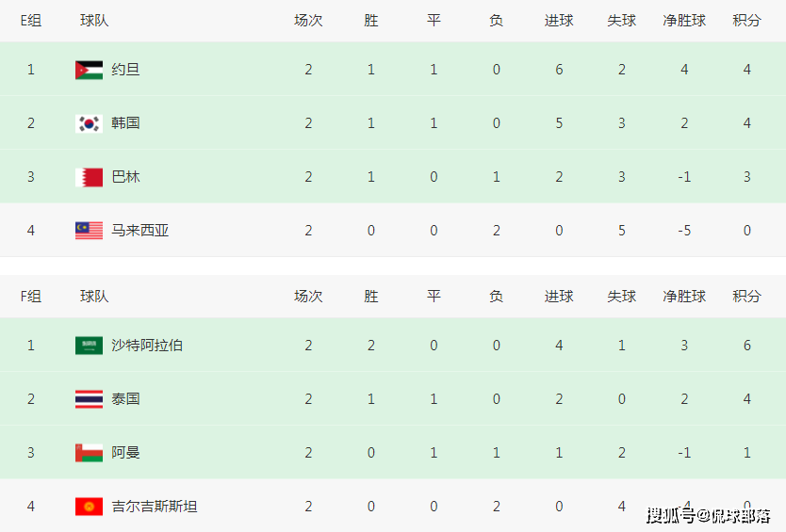Click the Malaysia flag icon
The width and height of the screenshot is (786, 532).
(x=89, y=231)
